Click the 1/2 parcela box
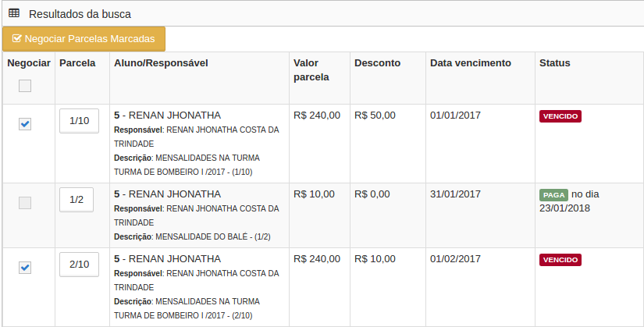This screenshot has height=327, width=644. click(x=76, y=200)
